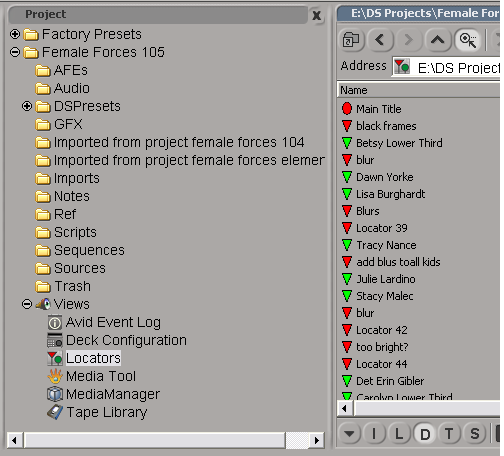This screenshot has height=456, width=504.
Task: Collapse the Views node
Action: tap(27, 304)
